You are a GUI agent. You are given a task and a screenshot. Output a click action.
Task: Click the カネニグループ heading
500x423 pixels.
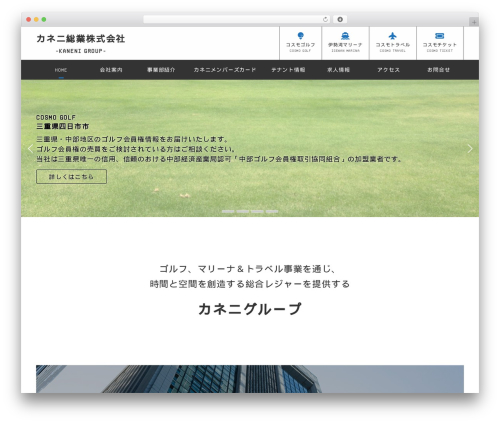[x=250, y=309]
